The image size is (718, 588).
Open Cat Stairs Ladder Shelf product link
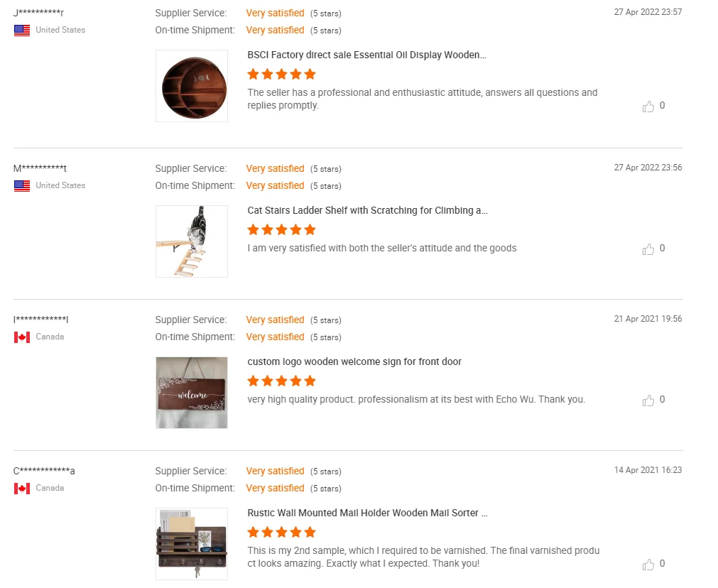[367, 210]
